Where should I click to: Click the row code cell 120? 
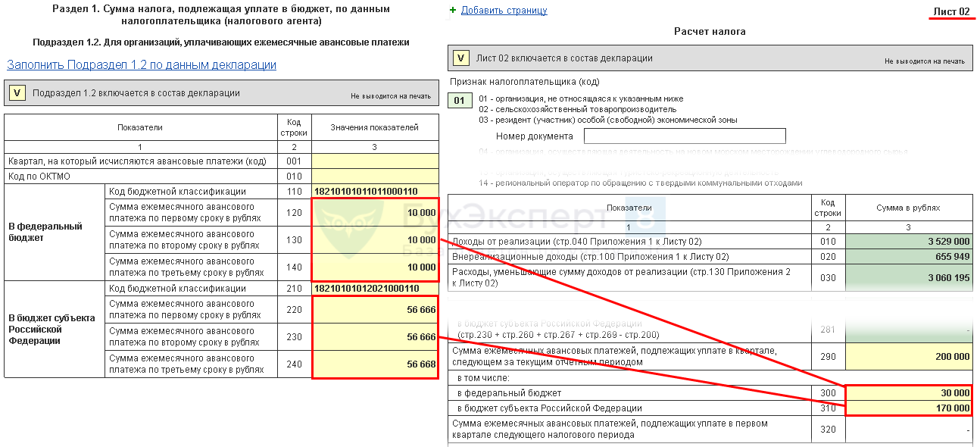tap(295, 213)
